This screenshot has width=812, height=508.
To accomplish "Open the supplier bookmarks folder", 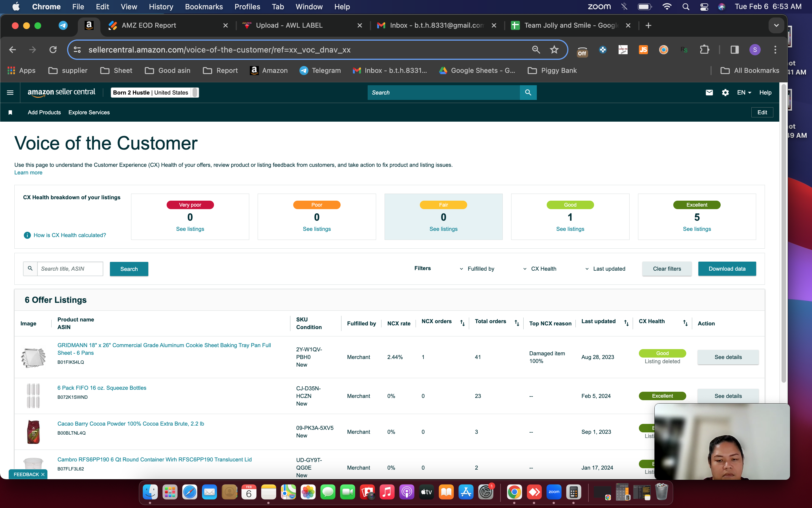I will click(68, 71).
